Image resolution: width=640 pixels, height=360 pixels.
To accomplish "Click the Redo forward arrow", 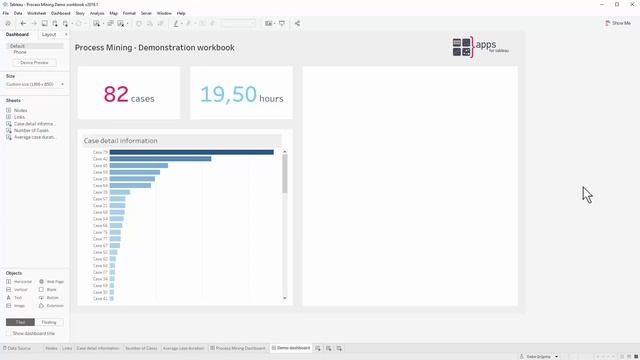I will tap(34, 24).
